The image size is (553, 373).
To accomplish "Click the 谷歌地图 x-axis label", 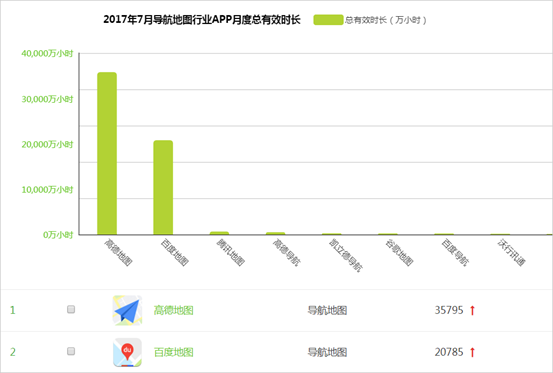I will coord(399,252).
